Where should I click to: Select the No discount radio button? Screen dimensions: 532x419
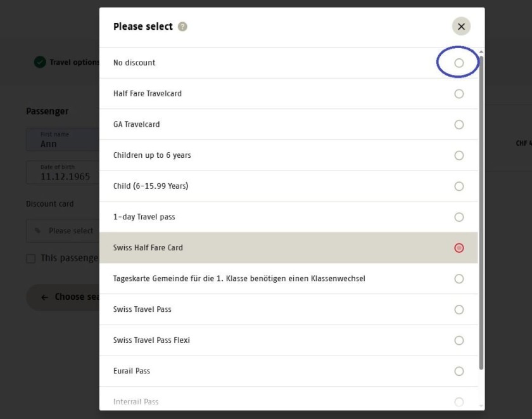click(x=459, y=63)
